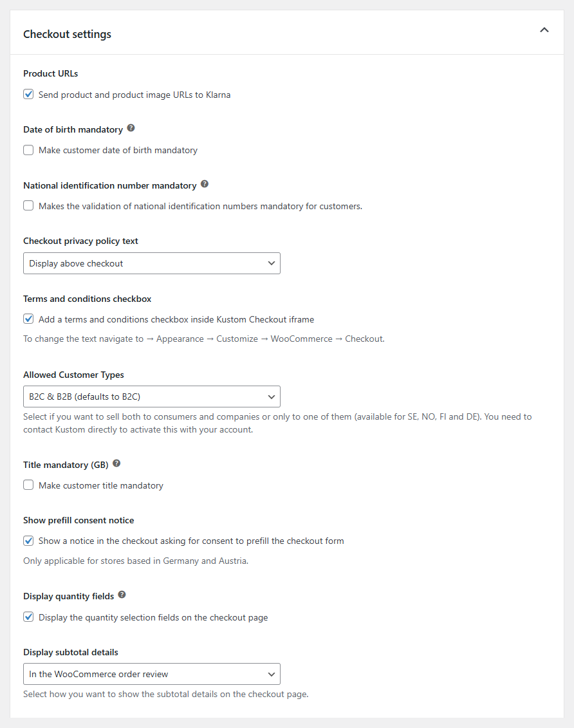Check Make customer title mandatory
574x728 pixels.
(x=28, y=485)
